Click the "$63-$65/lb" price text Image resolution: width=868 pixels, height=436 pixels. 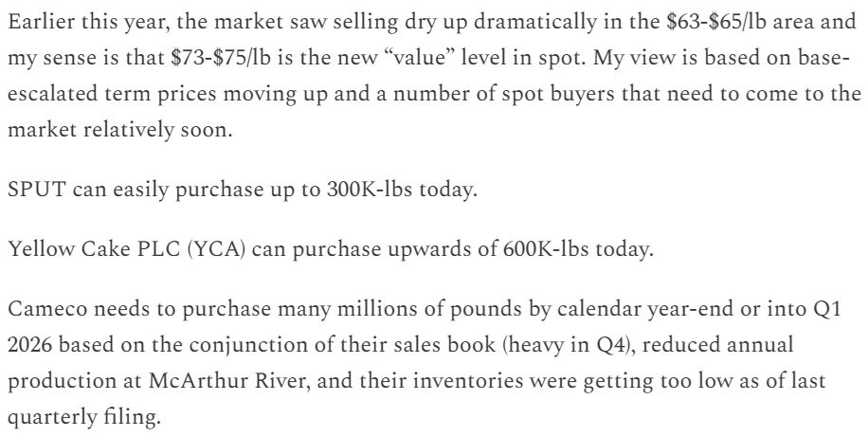tap(717, 23)
